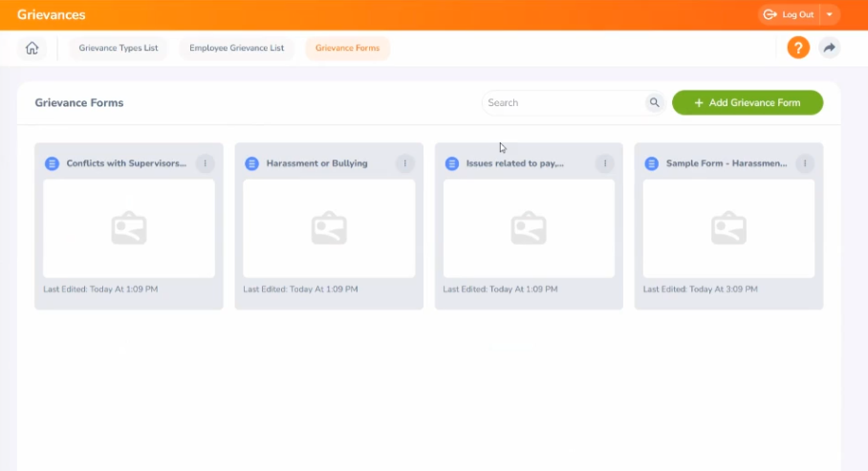Select the Grievance Forms tab
868x471 pixels.
pos(348,48)
